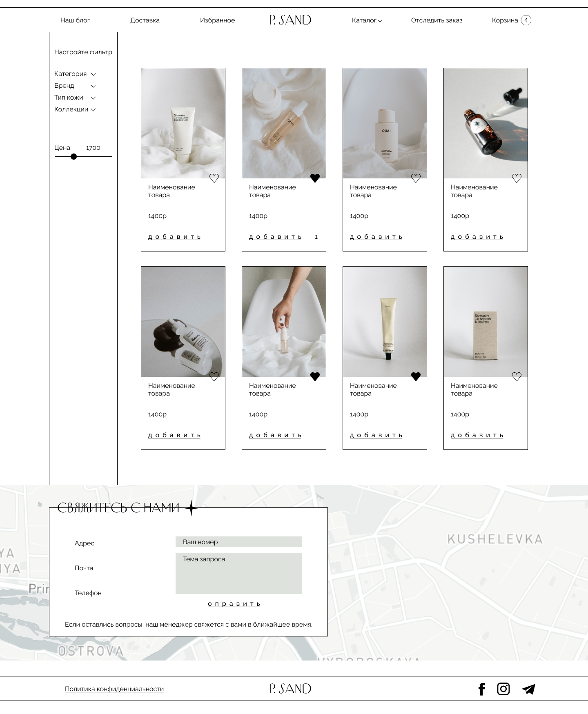Image resolution: width=588 pixels, height=714 pixels.
Task: Focus the Ваш номер input field
Action: tap(239, 542)
